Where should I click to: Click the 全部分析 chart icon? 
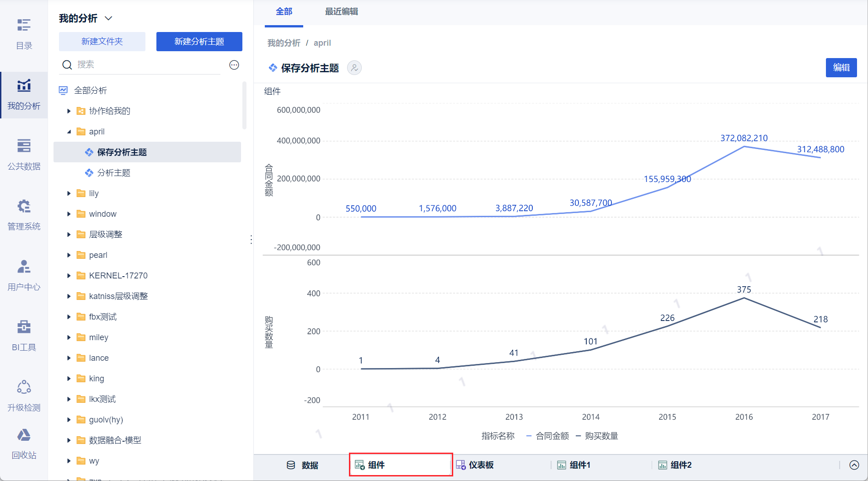click(63, 91)
